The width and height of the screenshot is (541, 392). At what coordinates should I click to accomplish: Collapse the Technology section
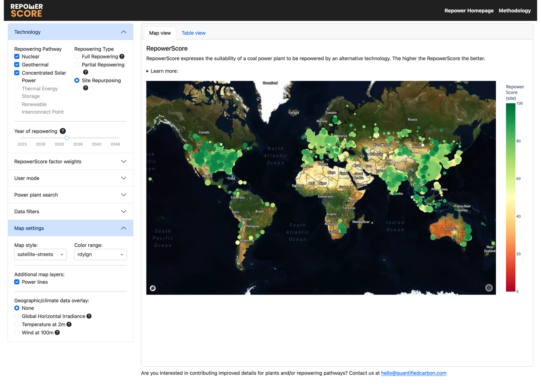[71, 32]
